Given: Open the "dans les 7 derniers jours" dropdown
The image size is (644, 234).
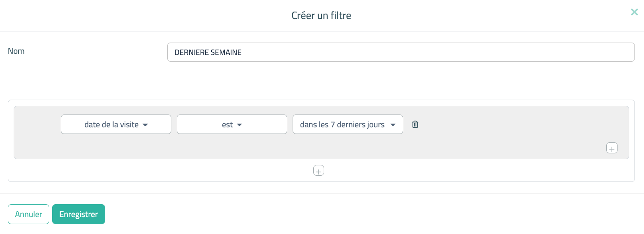Looking at the screenshot, I should 348,124.
